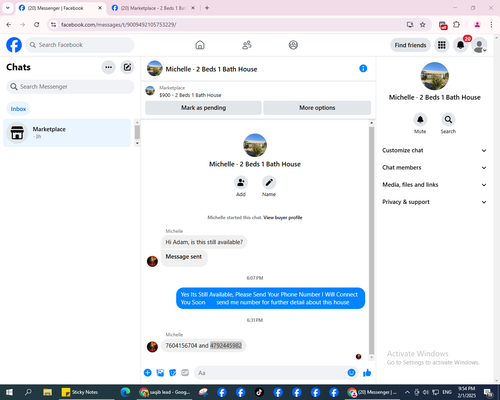This screenshot has width=500, height=400.
Task: Switch to 'saqib lead - Goog...' Chrome taskbar window
Action: coord(165,392)
